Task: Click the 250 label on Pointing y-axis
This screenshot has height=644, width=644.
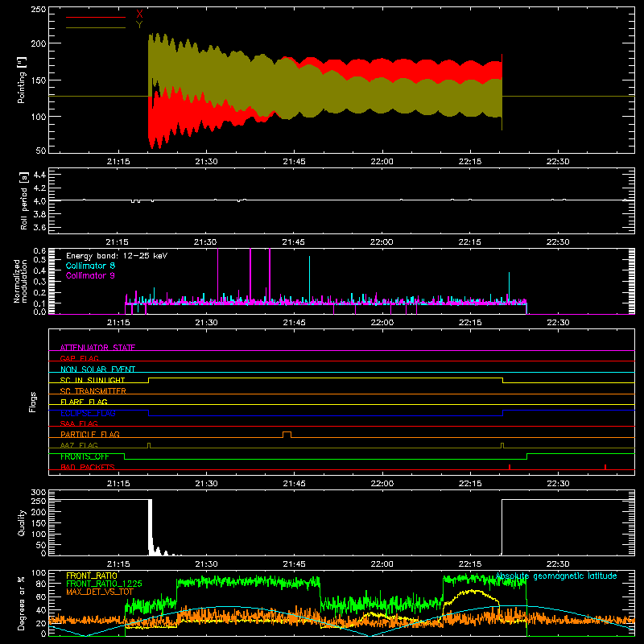Action: (x=39, y=10)
